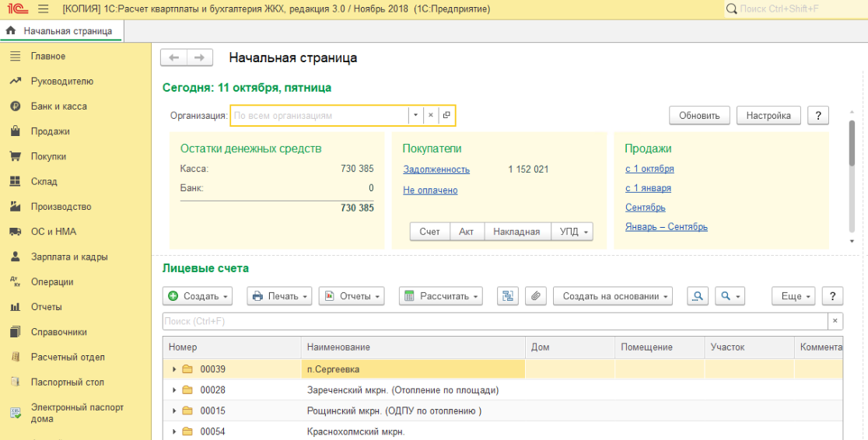Click the scrollbar down arrow near Продажи

tap(852, 241)
